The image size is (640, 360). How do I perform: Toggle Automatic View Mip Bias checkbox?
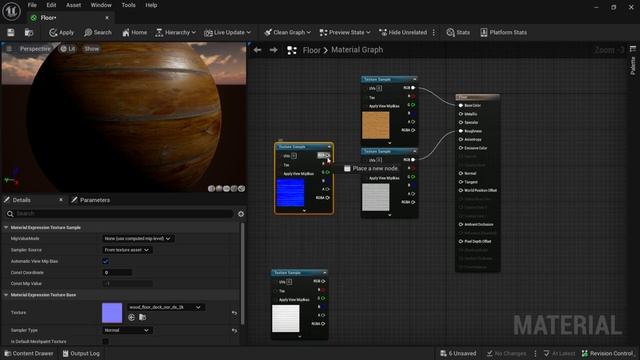[106, 261]
